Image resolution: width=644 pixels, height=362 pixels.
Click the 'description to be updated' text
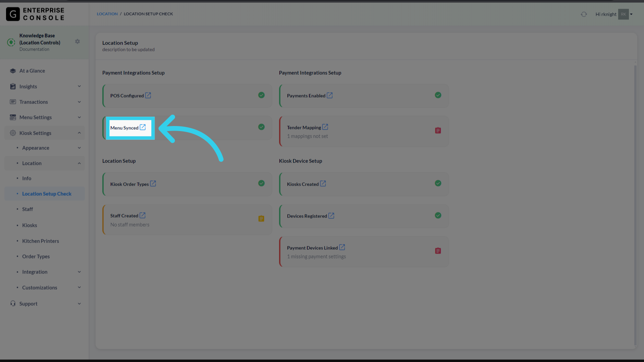128,50
